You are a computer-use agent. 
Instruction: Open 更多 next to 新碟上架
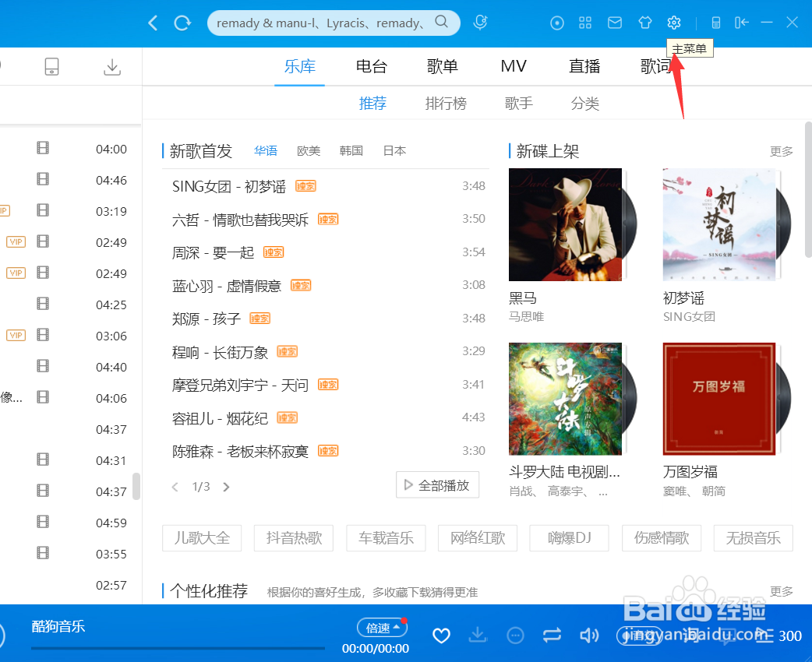point(782,151)
